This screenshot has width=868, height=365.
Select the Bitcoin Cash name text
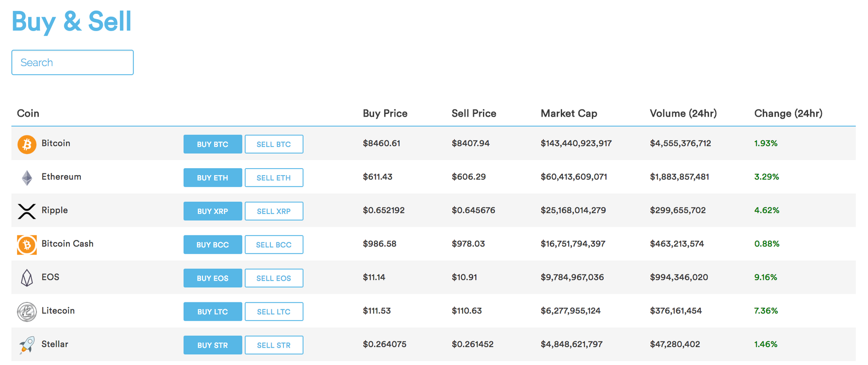click(68, 244)
